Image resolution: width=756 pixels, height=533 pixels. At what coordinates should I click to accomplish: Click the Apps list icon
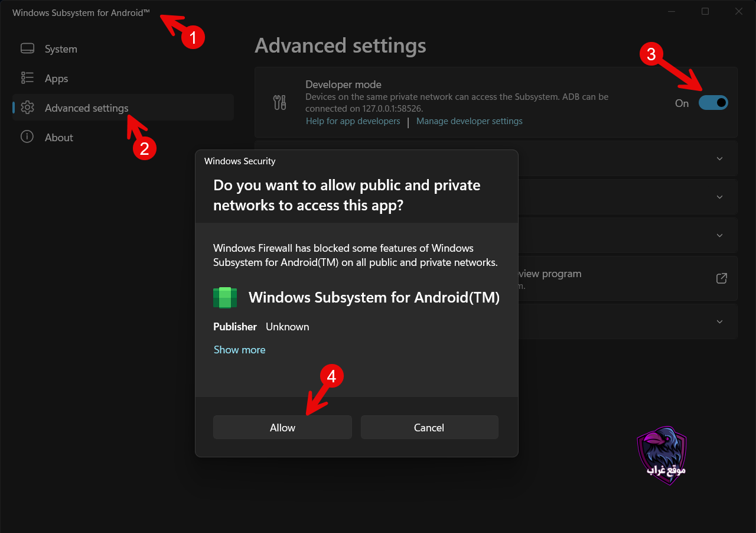(x=27, y=78)
